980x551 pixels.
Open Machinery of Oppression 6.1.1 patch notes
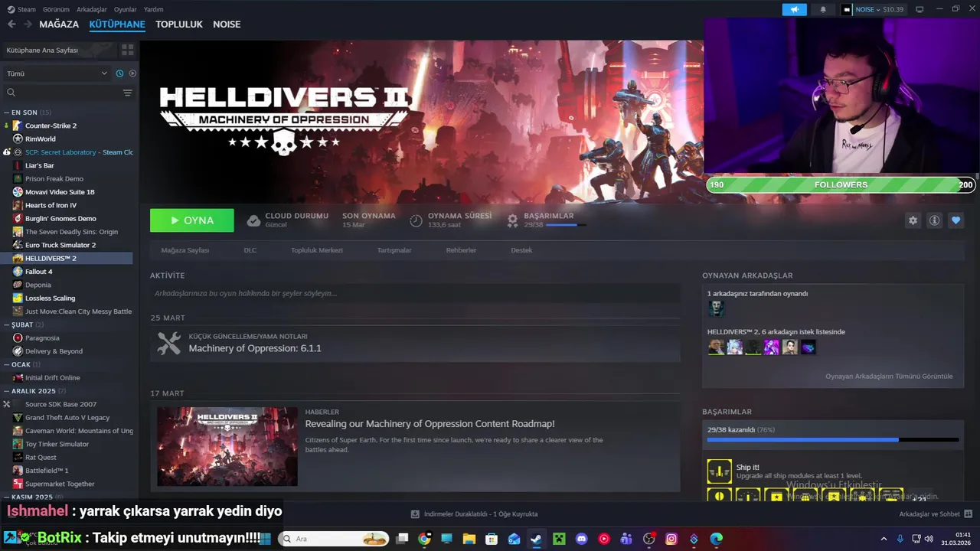tap(255, 348)
